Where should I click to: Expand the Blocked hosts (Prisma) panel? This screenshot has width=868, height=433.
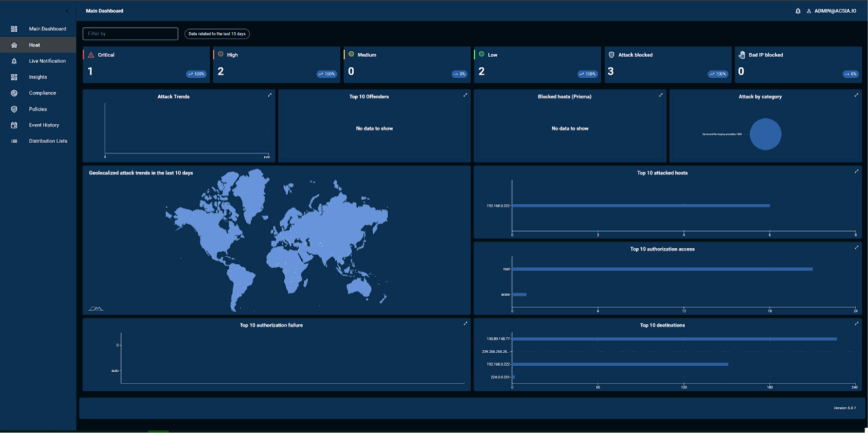point(661,95)
